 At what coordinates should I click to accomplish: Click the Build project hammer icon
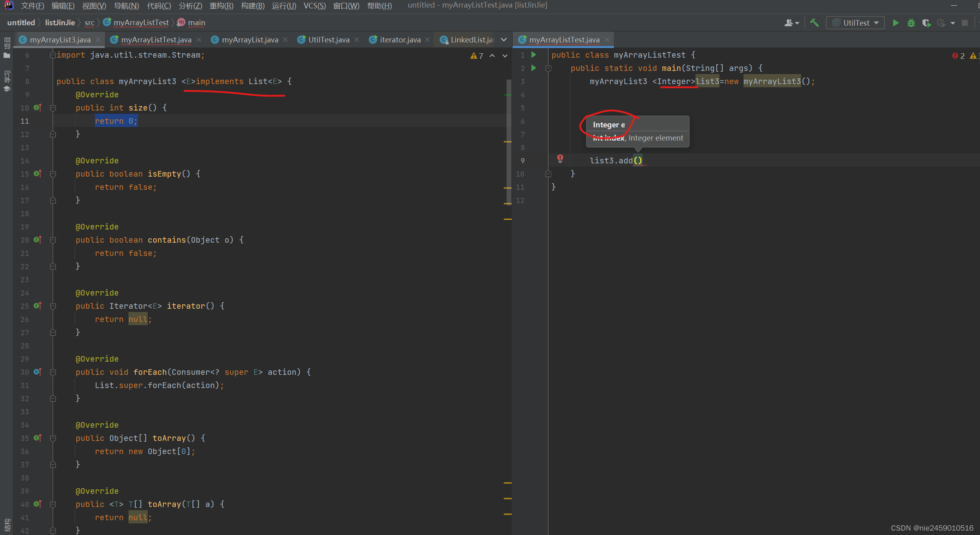pos(814,23)
